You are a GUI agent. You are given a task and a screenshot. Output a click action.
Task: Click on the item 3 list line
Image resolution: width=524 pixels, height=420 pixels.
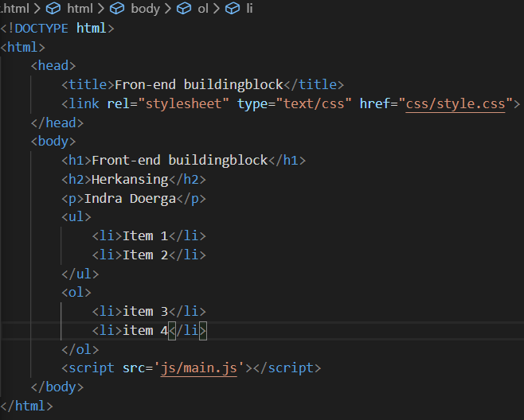pyautogui.click(x=149, y=312)
